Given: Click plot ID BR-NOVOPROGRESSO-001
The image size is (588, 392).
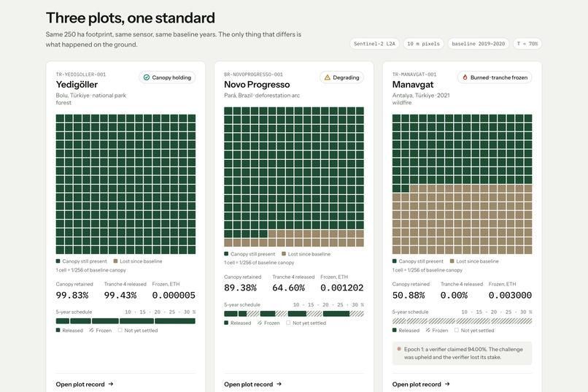Looking at the screenshot, I should [x=253, y=74].
